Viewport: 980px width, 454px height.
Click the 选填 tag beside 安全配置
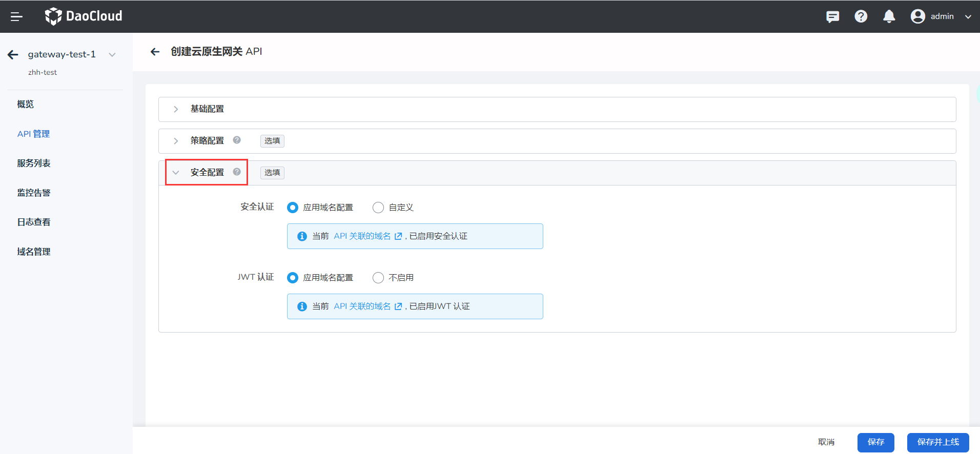point(272,173)
